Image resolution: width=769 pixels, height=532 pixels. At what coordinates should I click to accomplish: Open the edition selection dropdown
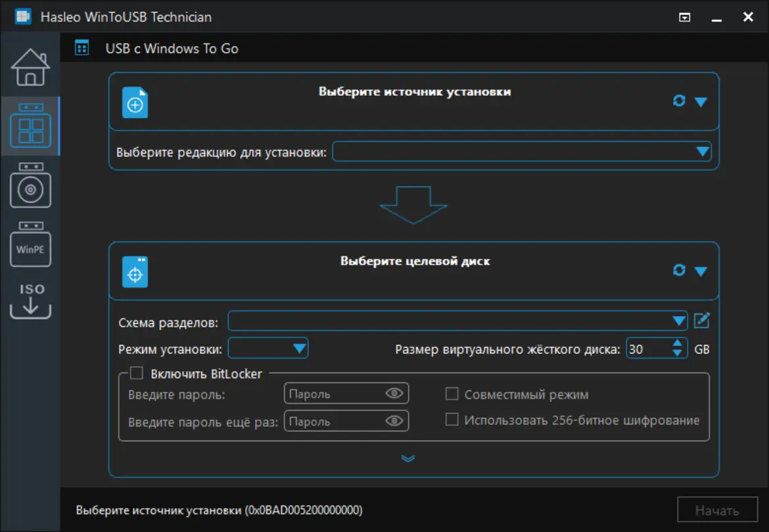pos(703,152)
